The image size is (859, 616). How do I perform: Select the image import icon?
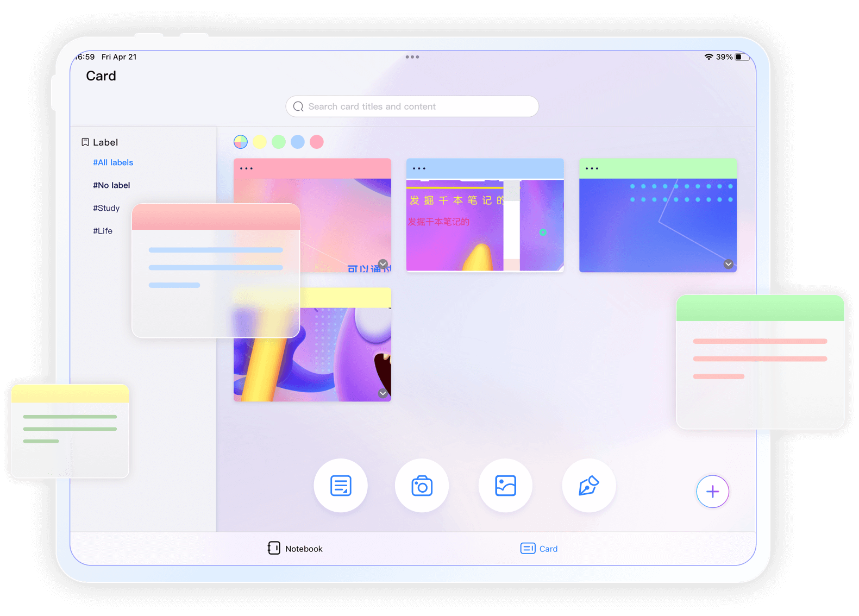[x=505, y=486]
